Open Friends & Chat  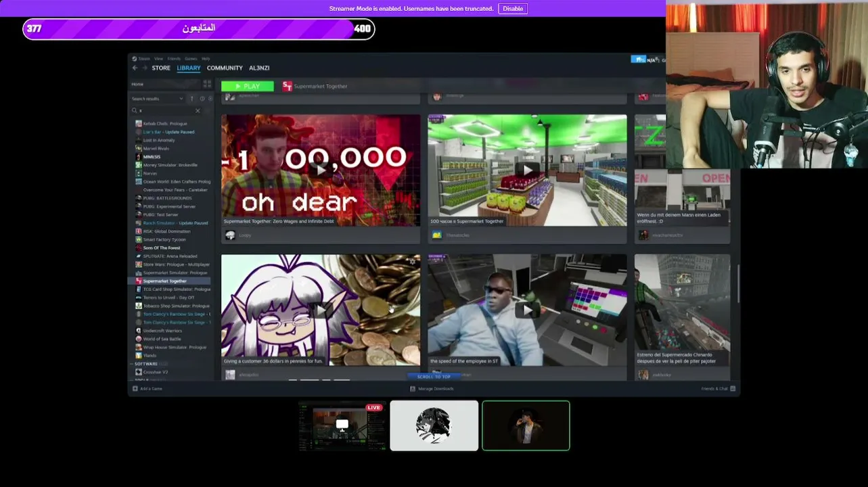coord(718,389)
